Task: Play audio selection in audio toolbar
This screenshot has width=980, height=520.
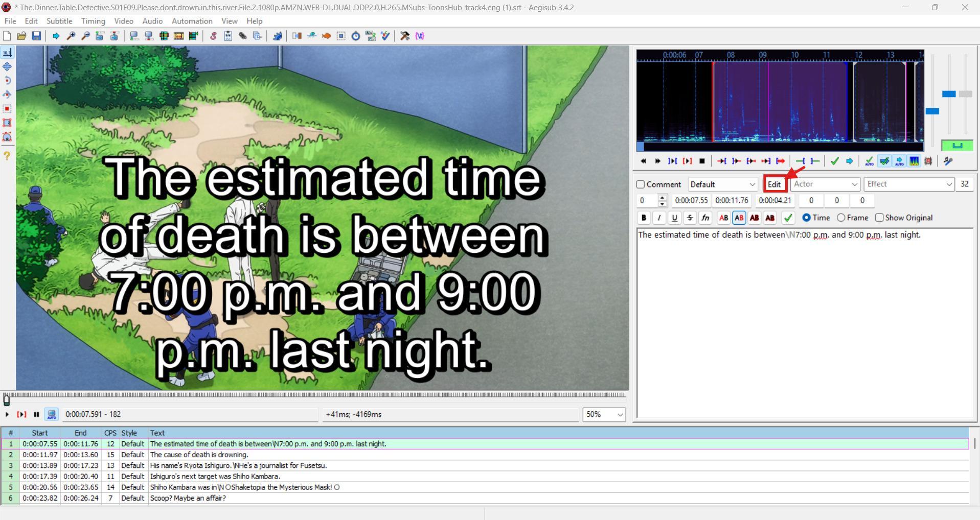Action: coord(688,161)
